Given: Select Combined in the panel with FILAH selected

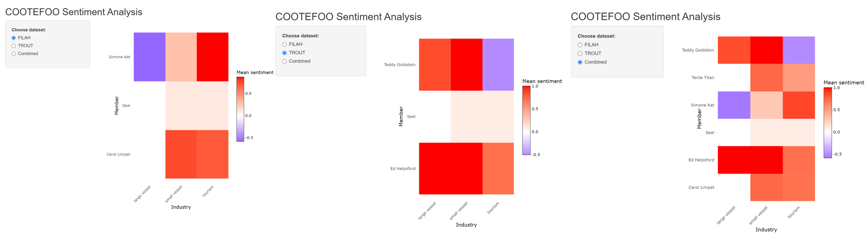Looking at the screenshot, I should click(14, 54).
